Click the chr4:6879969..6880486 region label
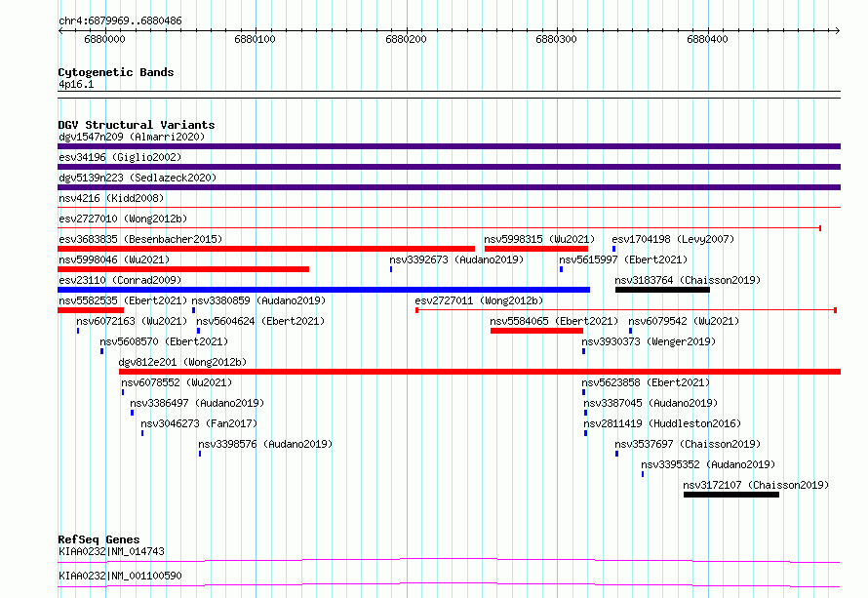The height and width of the screenshot is (598, 868). tap(120, 21)
